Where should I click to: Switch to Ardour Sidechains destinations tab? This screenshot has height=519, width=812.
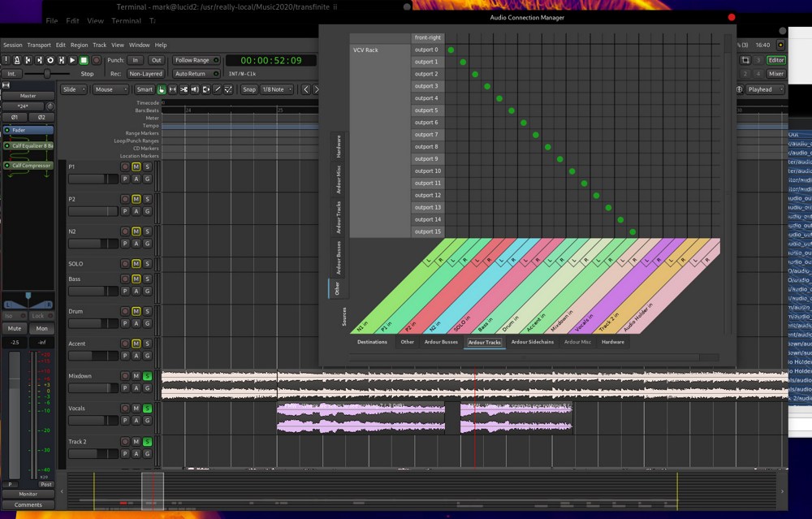tap(533, 342)
